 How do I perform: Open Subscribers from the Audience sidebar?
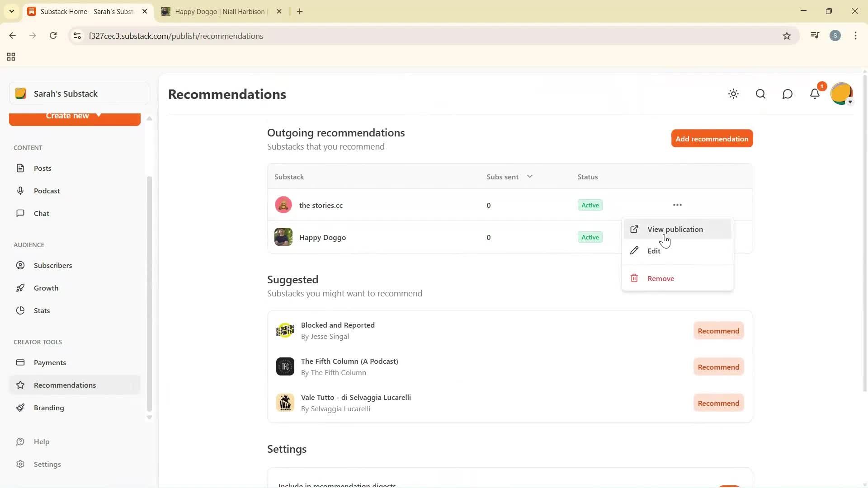[x=53, y=265]
